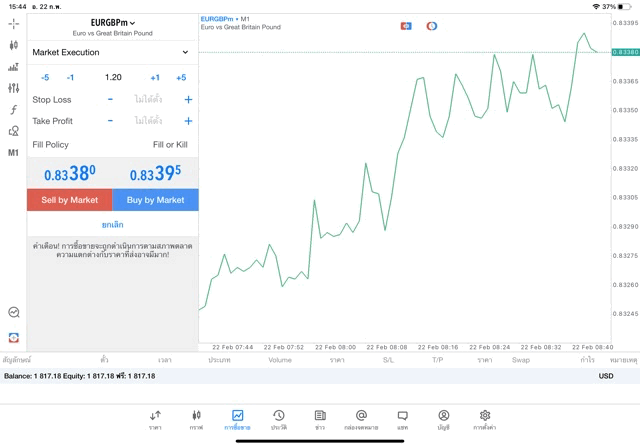Select the crosshair tool in left sidebar
640x447 pixels.
(x=13, y=23)
